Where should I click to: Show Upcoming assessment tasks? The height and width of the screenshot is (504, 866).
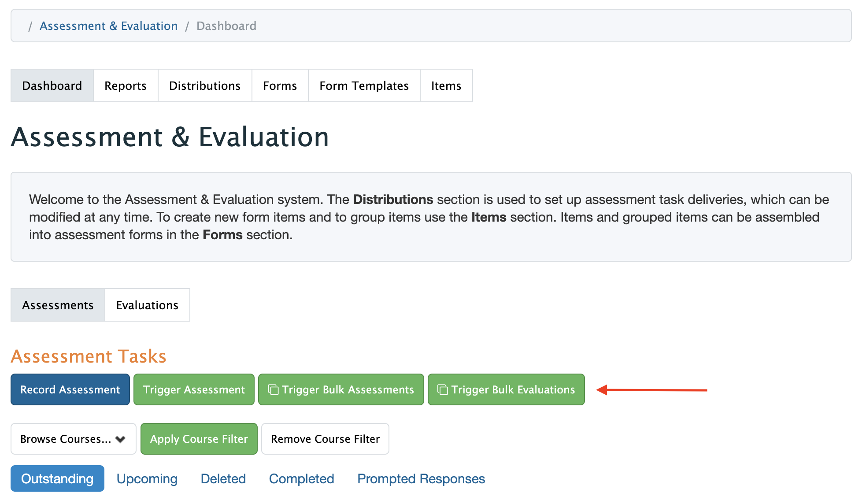147,478
